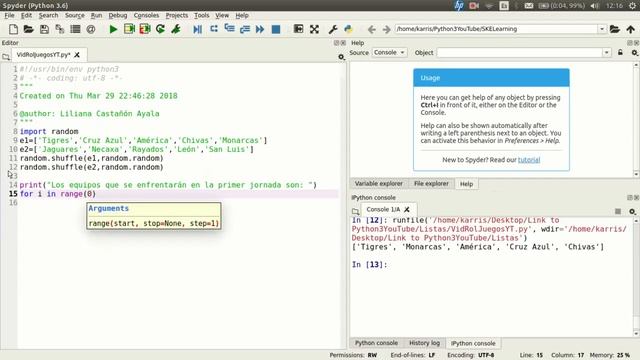Open the Debug menu
This screenshot has width=640, height=360.
[x=118, y=15]
